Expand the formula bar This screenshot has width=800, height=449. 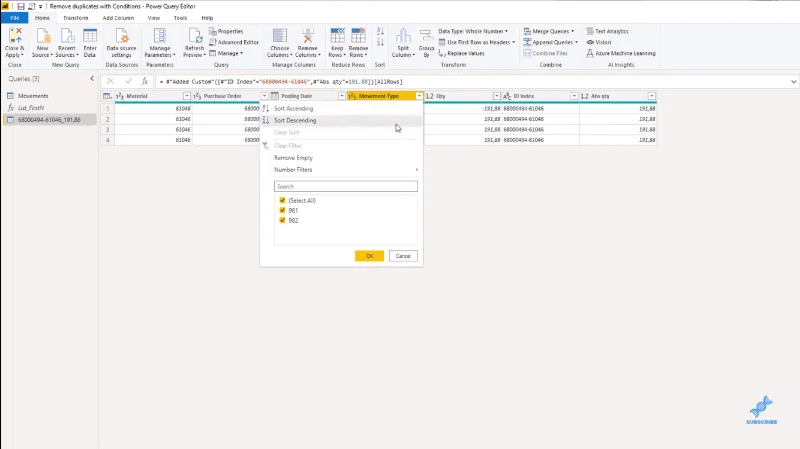793,82
